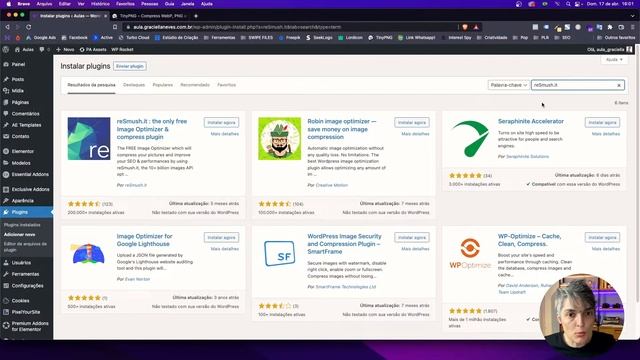640x360 pixels.
Task: Open the Ferramentas bookmarks folder
Action: point(220,38)
